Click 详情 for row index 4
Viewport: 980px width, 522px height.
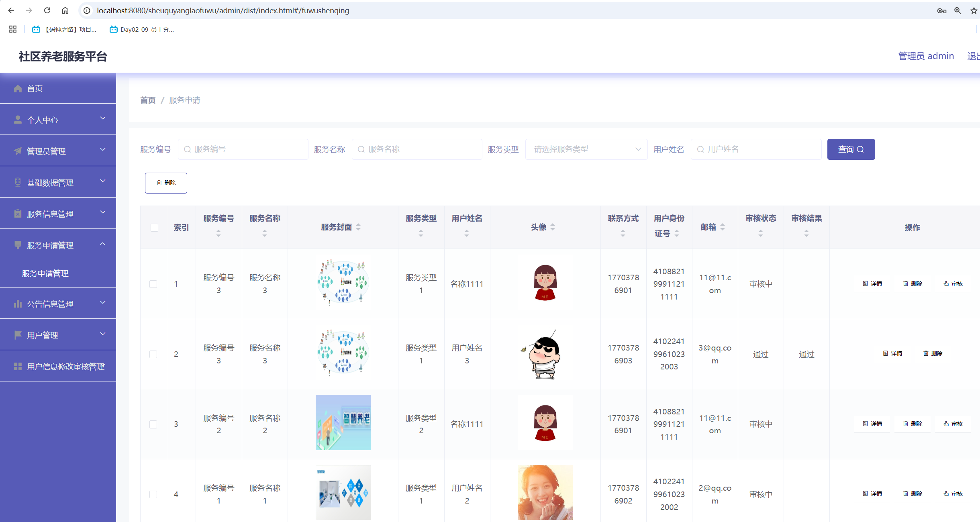872,493
